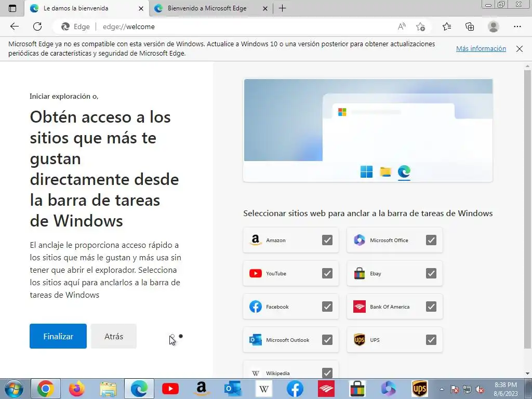
Task: Click the Microsoft Outlook logo in site list
Action: click(x=256, y=340)
